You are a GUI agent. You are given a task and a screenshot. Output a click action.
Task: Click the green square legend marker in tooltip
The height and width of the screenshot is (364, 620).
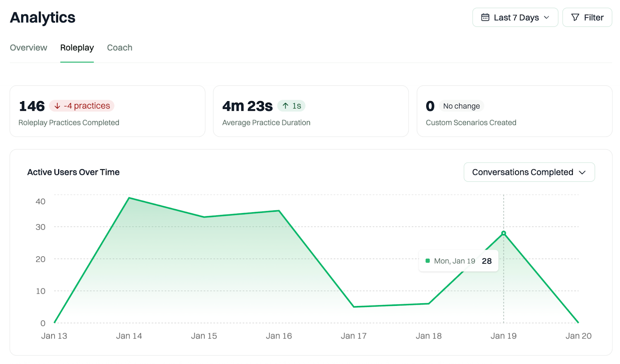click(428, 261)
